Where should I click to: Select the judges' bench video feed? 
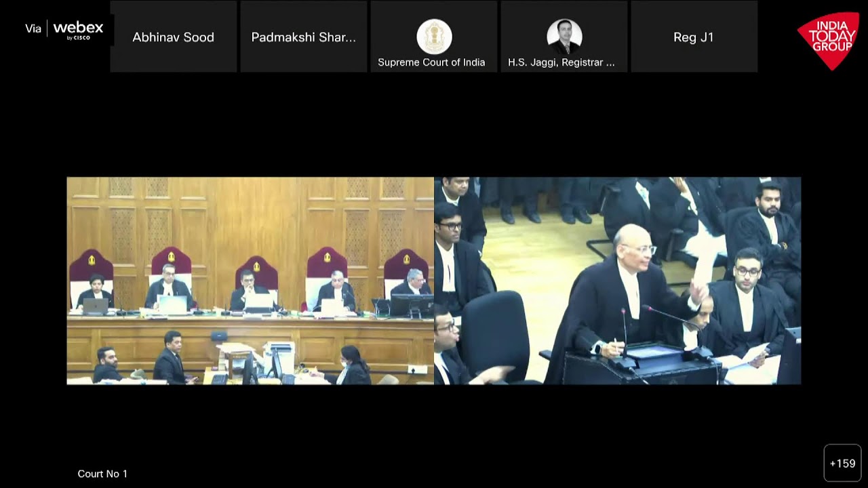(250, 281)
